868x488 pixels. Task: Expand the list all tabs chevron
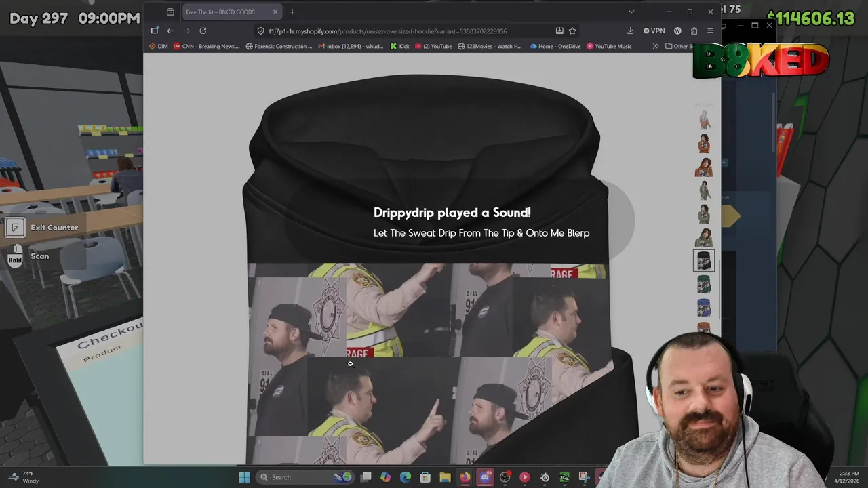click(x=631, y=12)
